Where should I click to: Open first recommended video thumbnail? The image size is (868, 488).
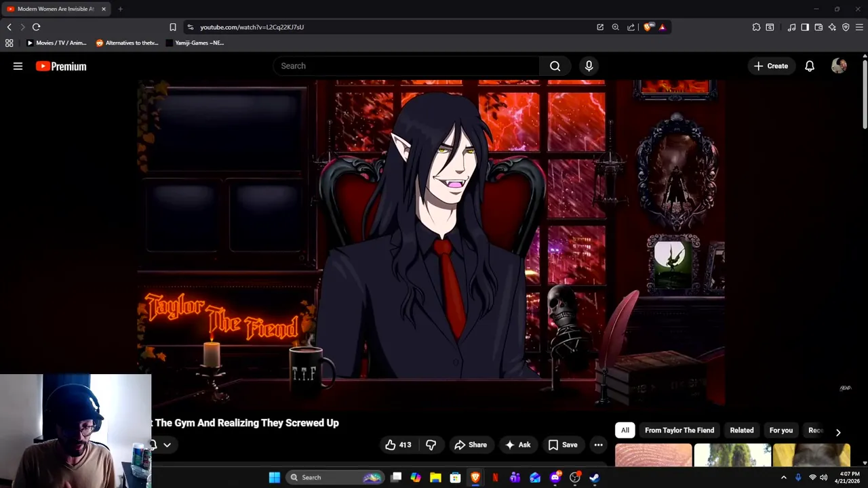pos(654,455)
